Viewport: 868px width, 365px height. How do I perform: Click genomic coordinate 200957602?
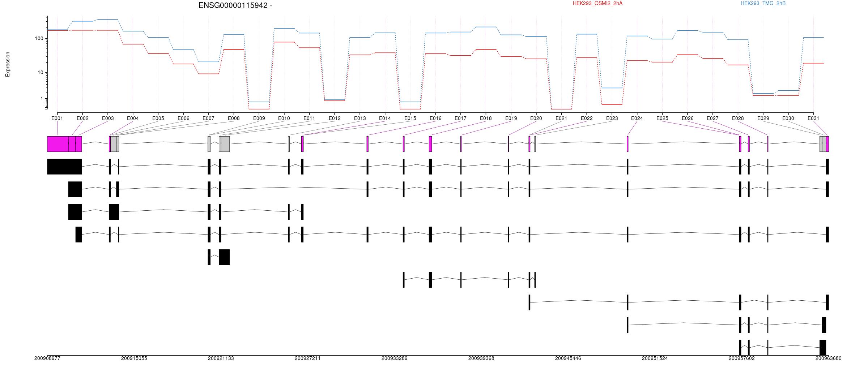[x=742, y=358]
